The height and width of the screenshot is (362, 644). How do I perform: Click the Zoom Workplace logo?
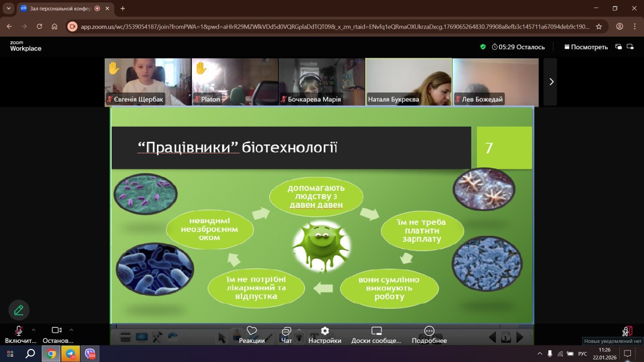pos(26,47)
